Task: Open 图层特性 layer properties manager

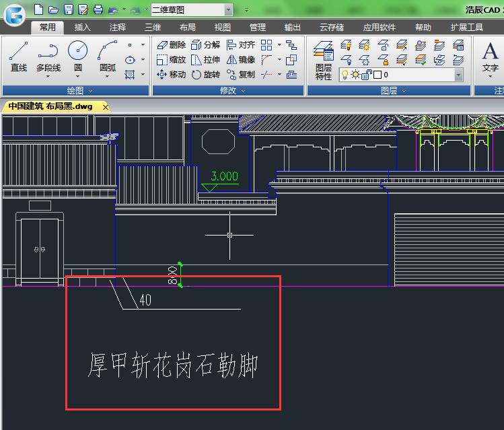Action: (x=324, y=60)
